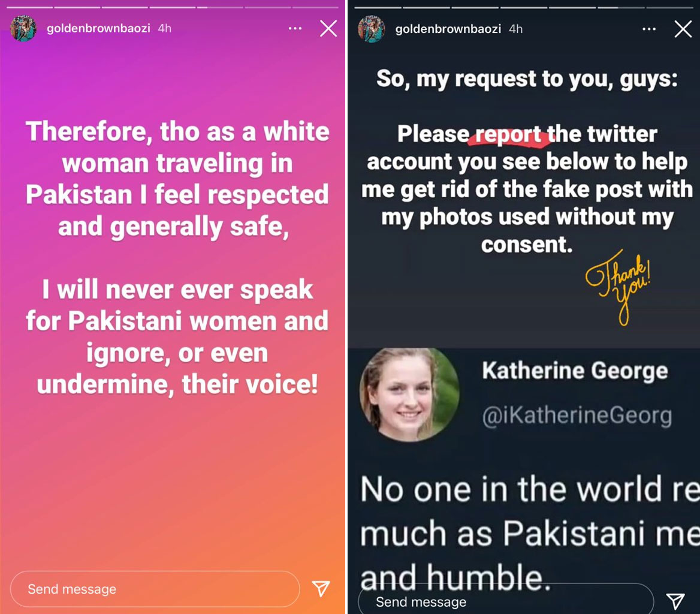Click goldenbrownbaozi username on right story
700x614 pixels.
click(x=448, y=29)
